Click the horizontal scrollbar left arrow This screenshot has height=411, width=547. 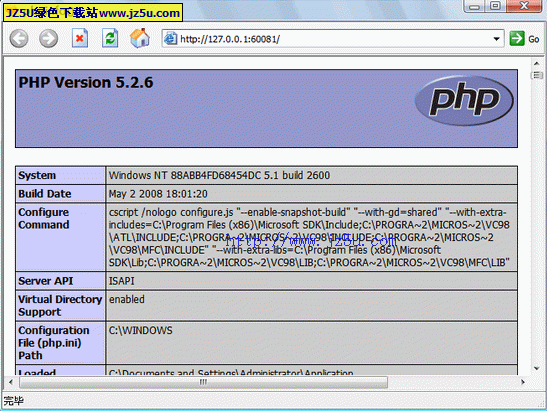point(11,382)
